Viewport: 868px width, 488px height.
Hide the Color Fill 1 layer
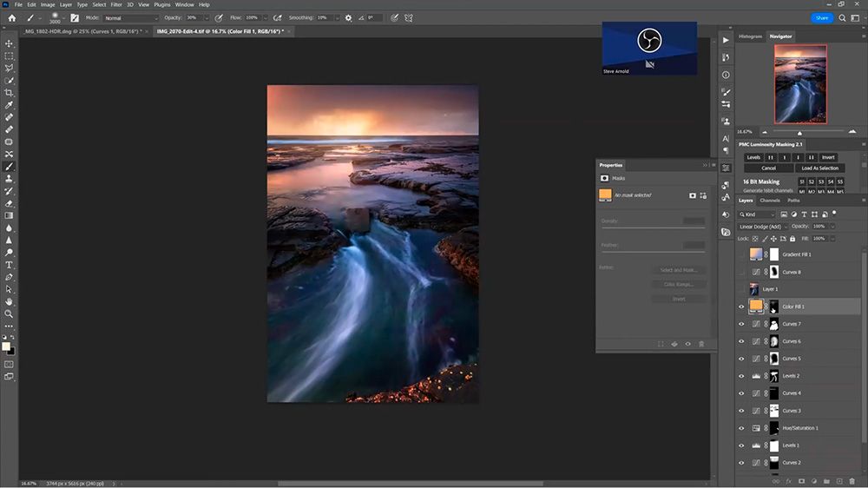(x=741, y=307)
